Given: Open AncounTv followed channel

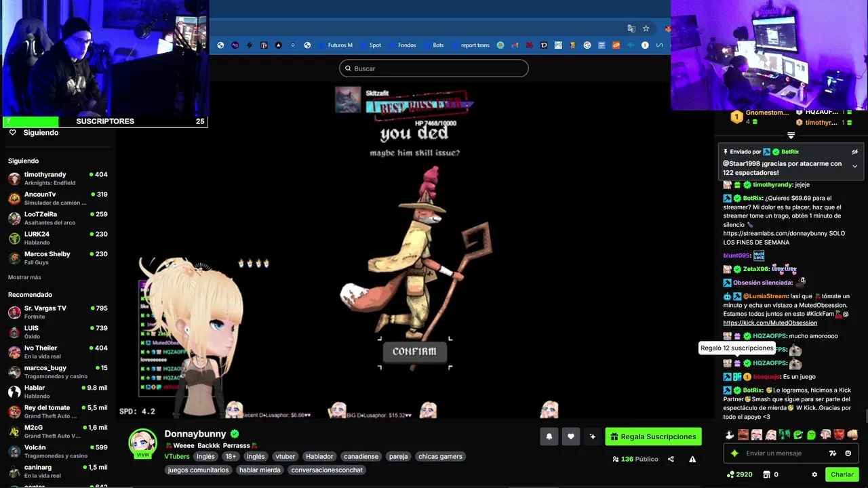Looking at the screenshot, I should [x=58, y=199].
